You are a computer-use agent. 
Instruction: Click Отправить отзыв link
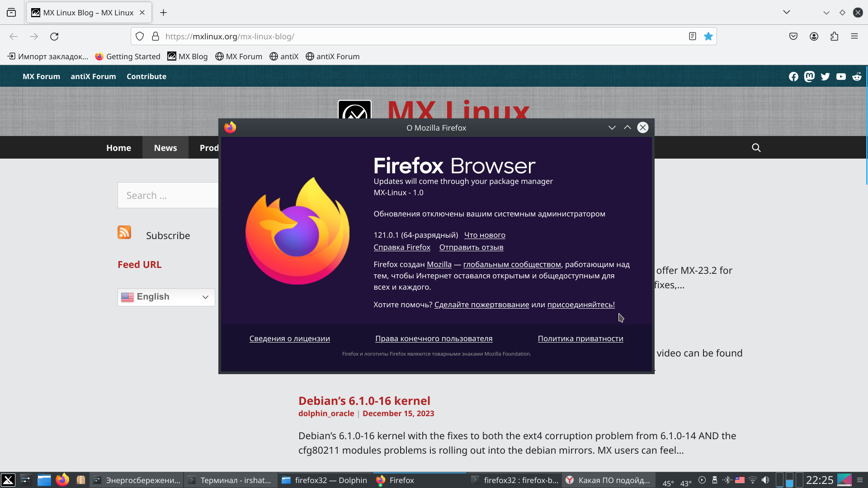tap(471, 247)
